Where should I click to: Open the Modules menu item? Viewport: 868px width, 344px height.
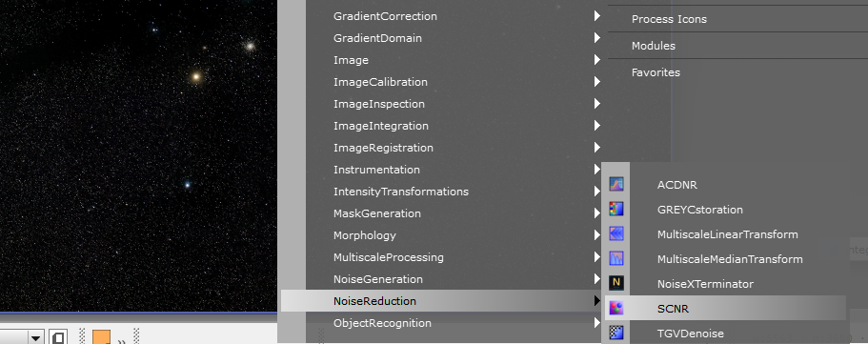point(654,46)
